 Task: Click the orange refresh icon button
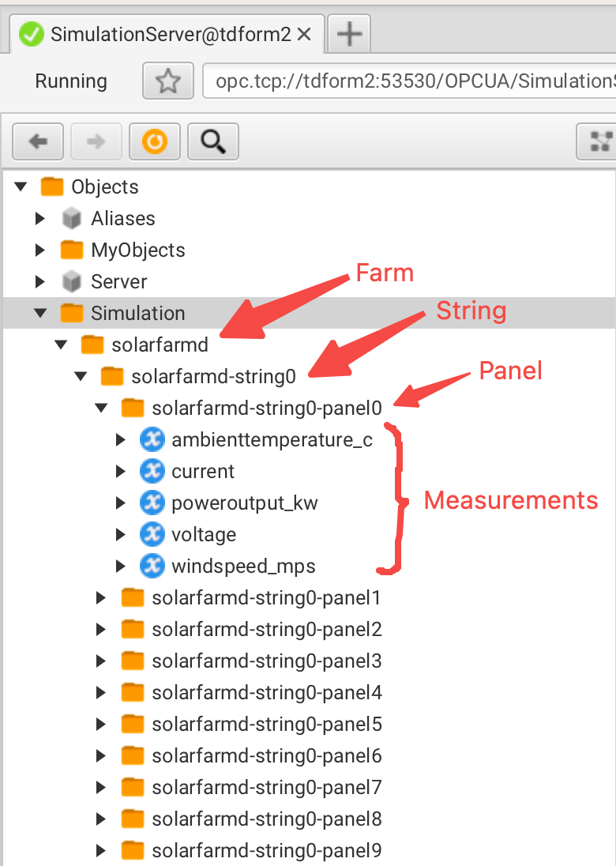tap(155, 141)
